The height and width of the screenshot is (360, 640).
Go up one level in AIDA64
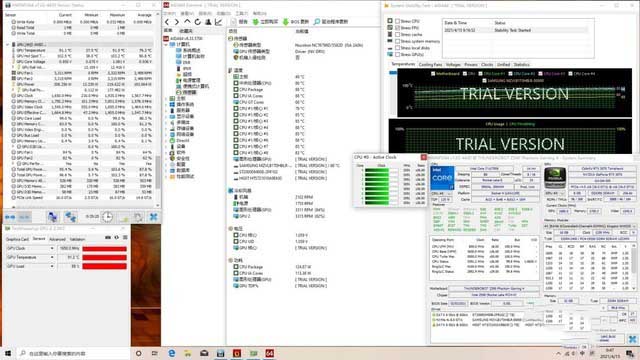(x=187, y=22)
